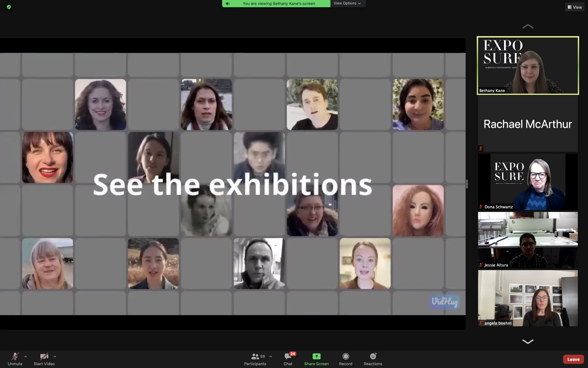Collapse the participant strip upward chevron
This screenshot has height=368, width=588.
click(x=528, y=26)
